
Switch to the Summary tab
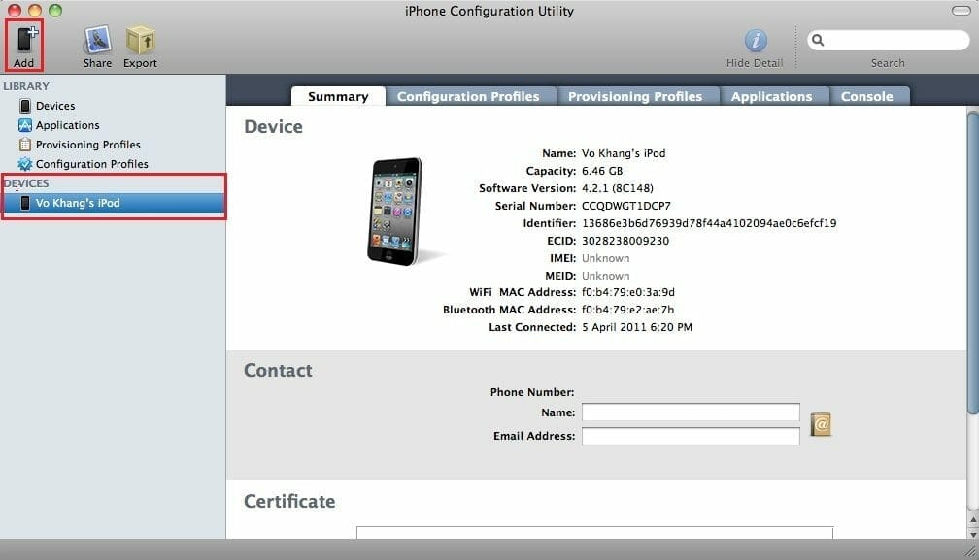(338, 96)
